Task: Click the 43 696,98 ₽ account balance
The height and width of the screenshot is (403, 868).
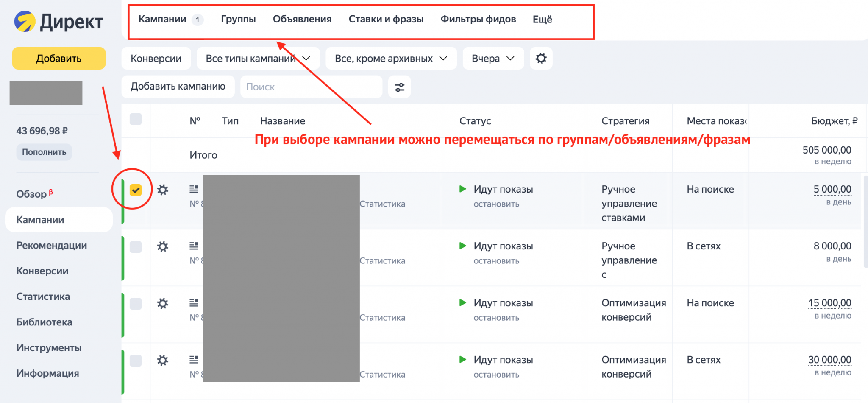Action: tap(42, 131)
